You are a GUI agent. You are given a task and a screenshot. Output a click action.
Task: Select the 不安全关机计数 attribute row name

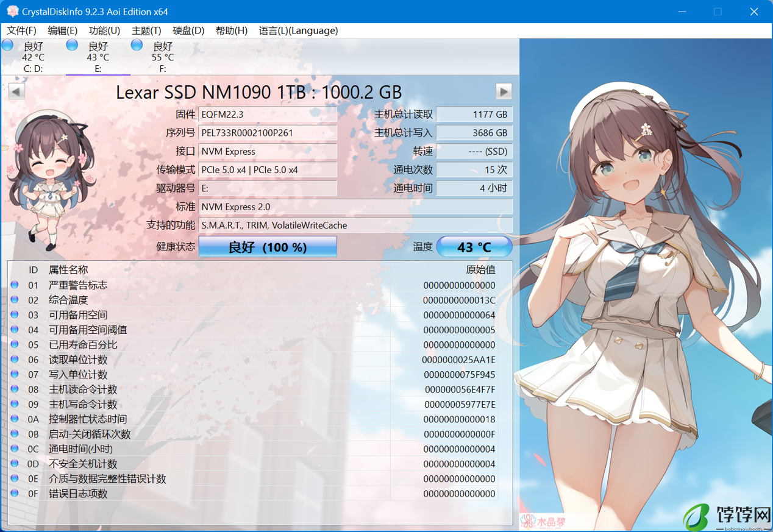[83, 464]
